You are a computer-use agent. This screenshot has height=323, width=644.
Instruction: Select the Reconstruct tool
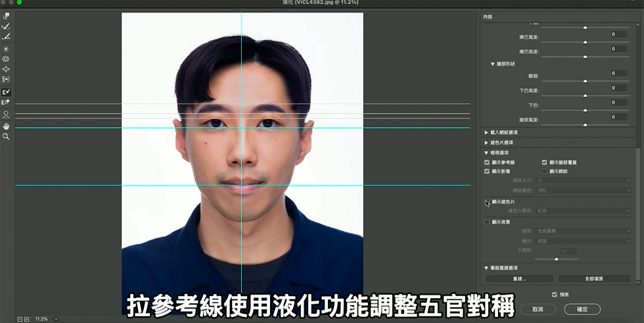6,27
